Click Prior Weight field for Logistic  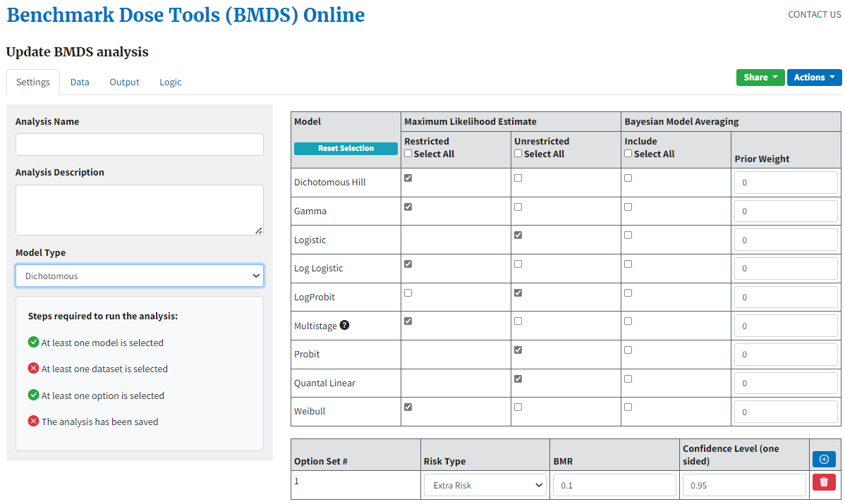(786, 240)
